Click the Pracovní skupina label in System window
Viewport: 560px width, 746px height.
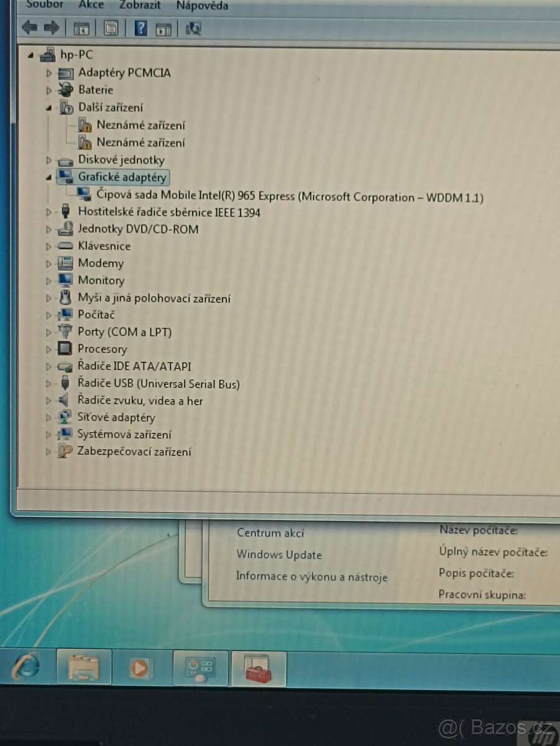(x=482, y=595)
